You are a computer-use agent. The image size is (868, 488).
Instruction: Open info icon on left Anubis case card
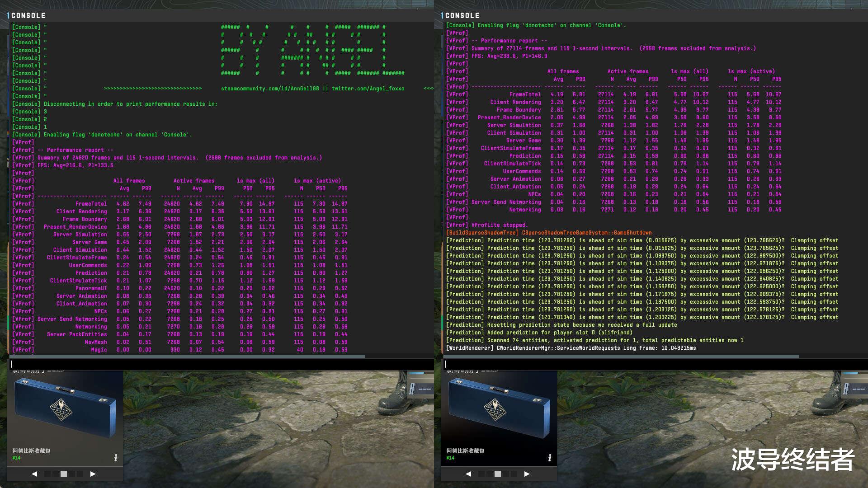tap(115, 458)
